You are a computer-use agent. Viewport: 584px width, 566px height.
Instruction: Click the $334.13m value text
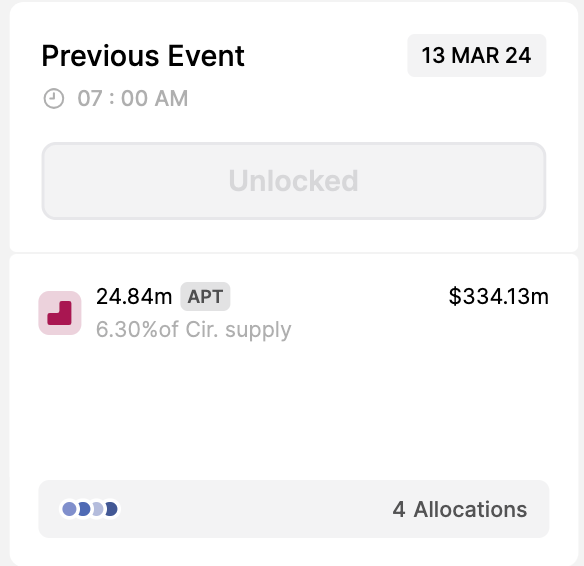tap(499, 297)
